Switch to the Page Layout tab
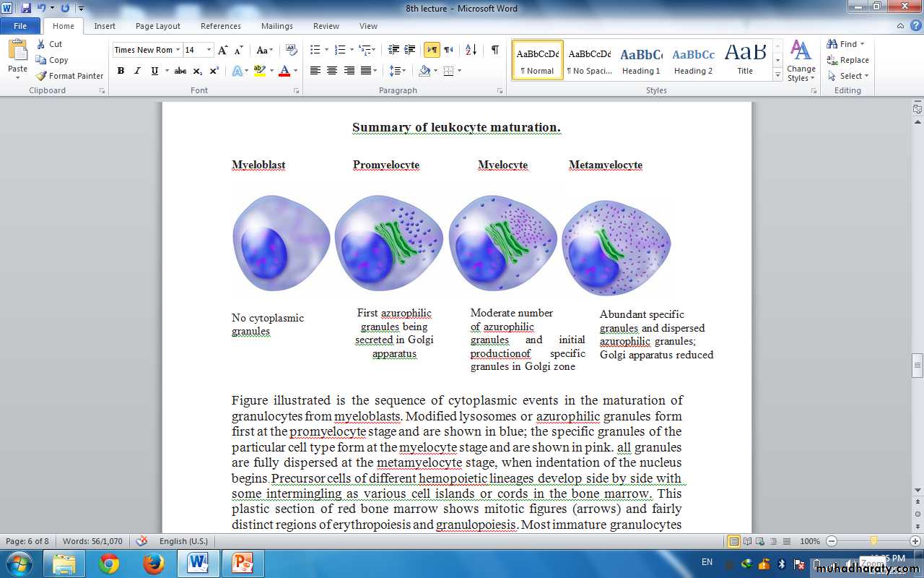Screen dimensions: 924x578 coord(158,26)
